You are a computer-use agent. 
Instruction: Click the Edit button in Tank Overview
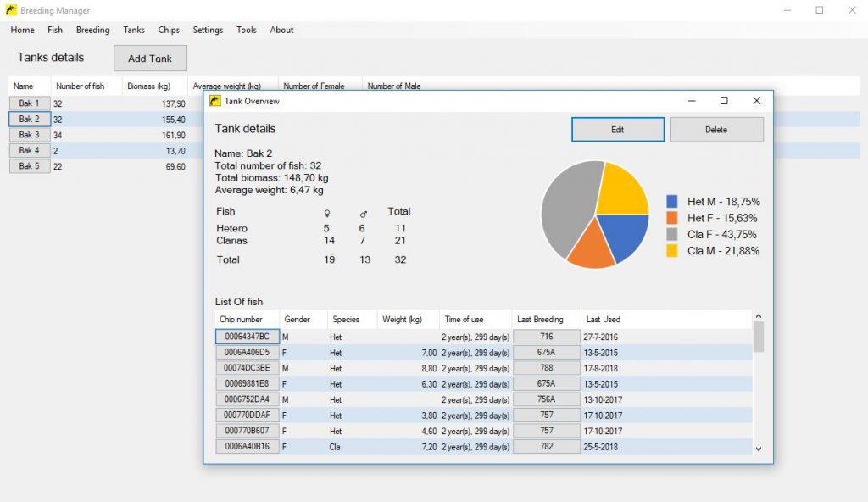(x=618, y=130)
